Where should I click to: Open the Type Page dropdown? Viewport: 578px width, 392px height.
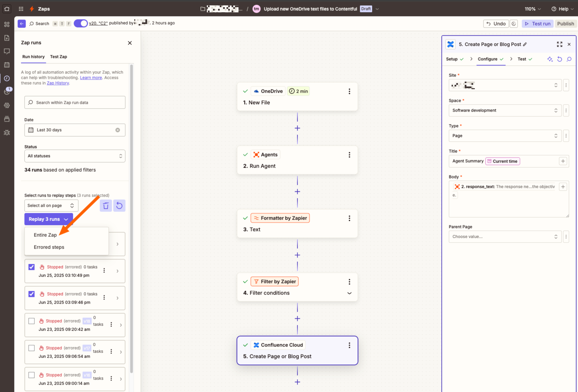click(505, 136)
